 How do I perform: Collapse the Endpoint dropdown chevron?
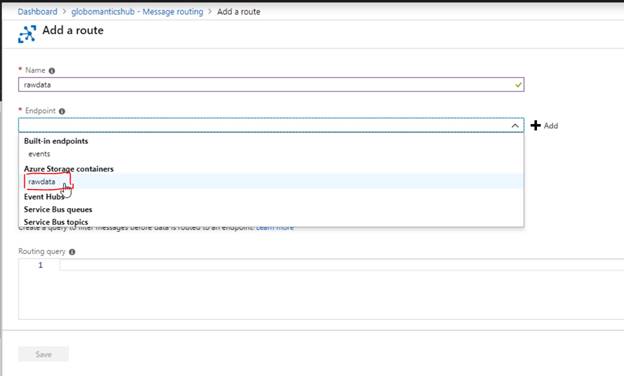click(x=515, y=126)
